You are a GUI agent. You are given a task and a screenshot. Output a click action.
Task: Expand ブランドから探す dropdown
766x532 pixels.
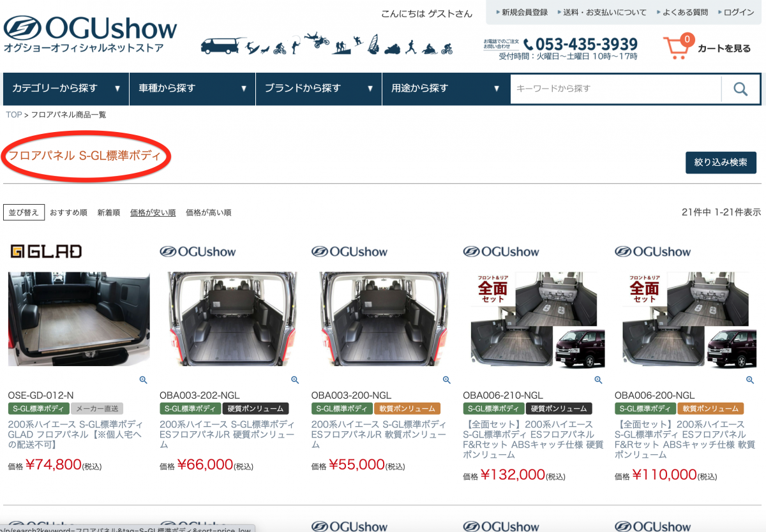pos(319,89)
